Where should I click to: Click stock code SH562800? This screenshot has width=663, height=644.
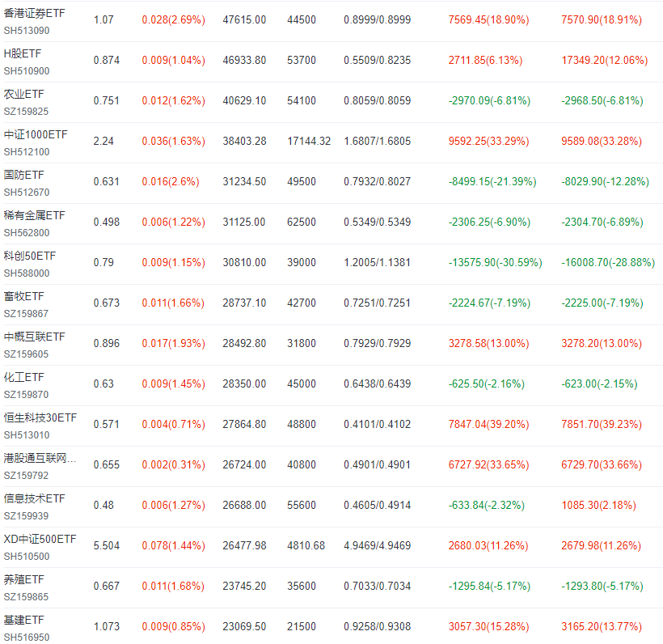coord(27,233)
